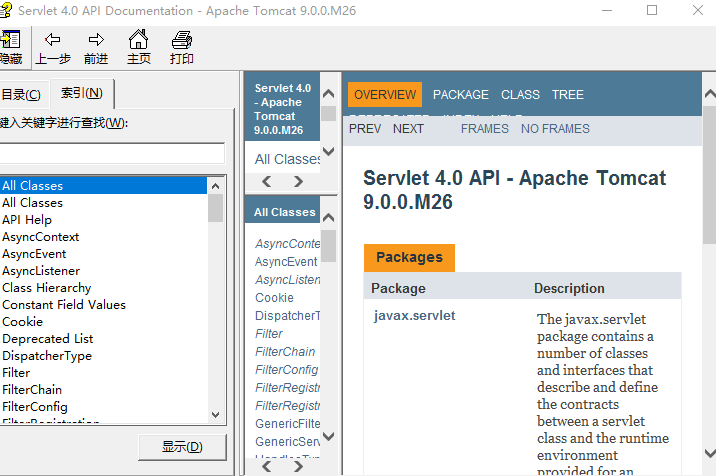Click the NO FRAMES link

[555, 129]
